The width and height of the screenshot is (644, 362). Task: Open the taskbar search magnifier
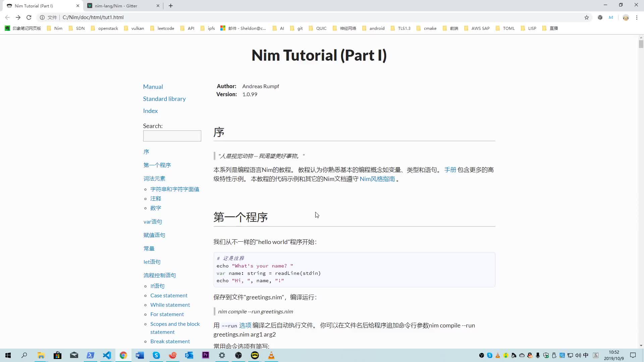click(x=24, y=355)
